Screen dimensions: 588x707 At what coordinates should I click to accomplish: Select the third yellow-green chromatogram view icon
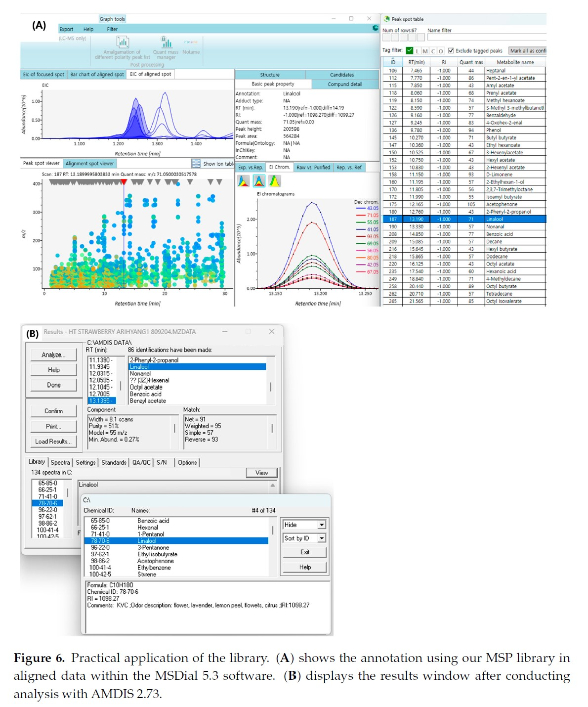point(274,181)
